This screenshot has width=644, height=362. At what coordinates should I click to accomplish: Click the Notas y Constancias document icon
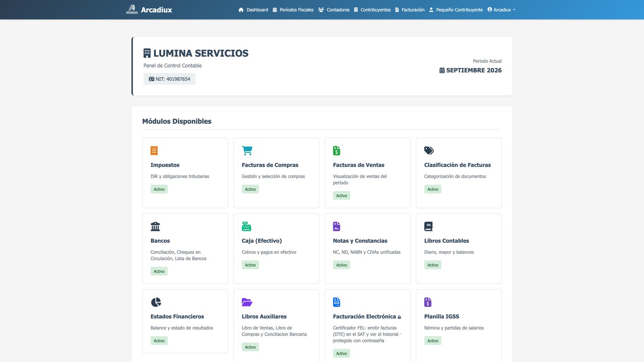point(337,226)
